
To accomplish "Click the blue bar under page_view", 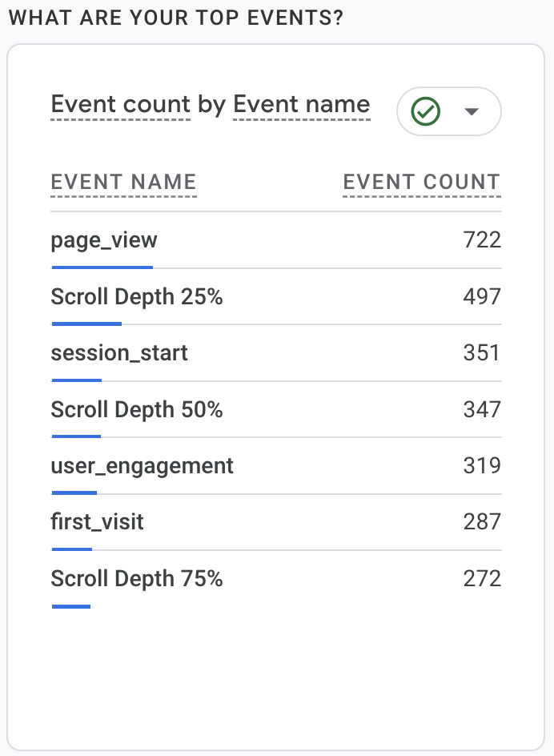I will click(x=102, y=267).
